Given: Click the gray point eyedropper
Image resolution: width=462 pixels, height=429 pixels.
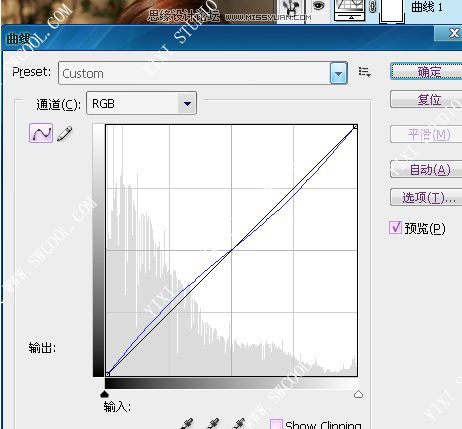Looking at the screenshot, I should click(214, 424).
